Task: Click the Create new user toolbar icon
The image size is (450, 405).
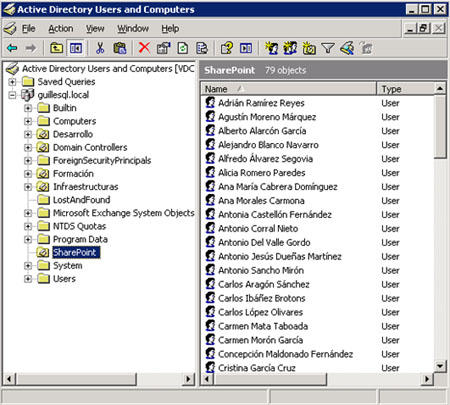Action: [272, 48]
